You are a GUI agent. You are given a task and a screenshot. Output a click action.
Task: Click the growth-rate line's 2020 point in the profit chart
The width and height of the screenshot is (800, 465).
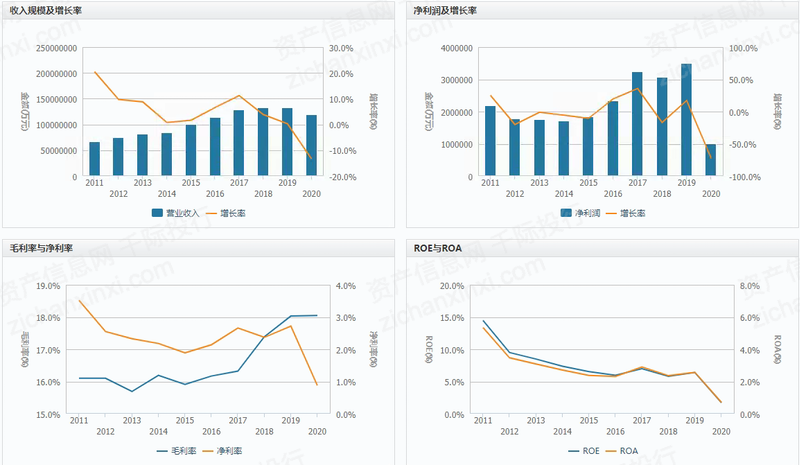point(711,158)
